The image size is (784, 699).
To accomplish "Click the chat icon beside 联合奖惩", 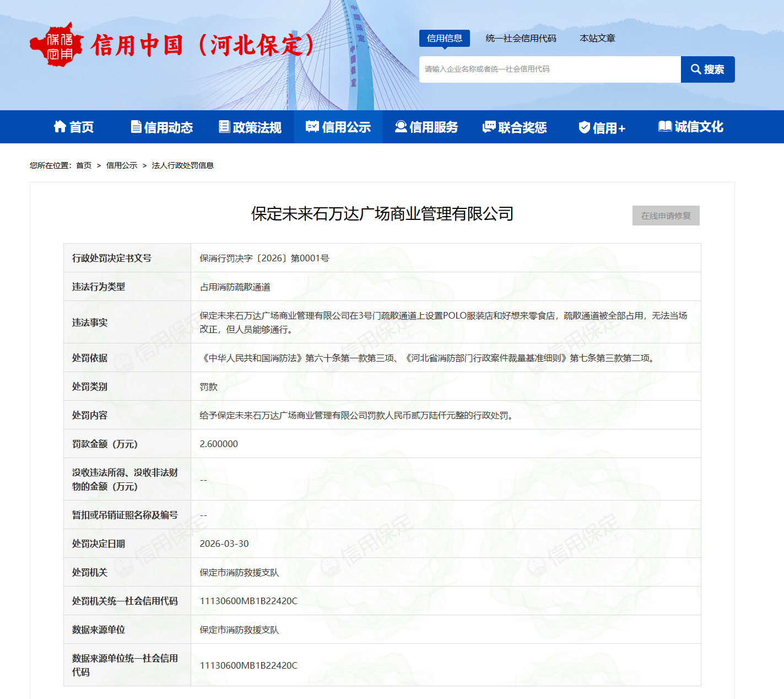I will pyautogui.click(x=489, y=127).
